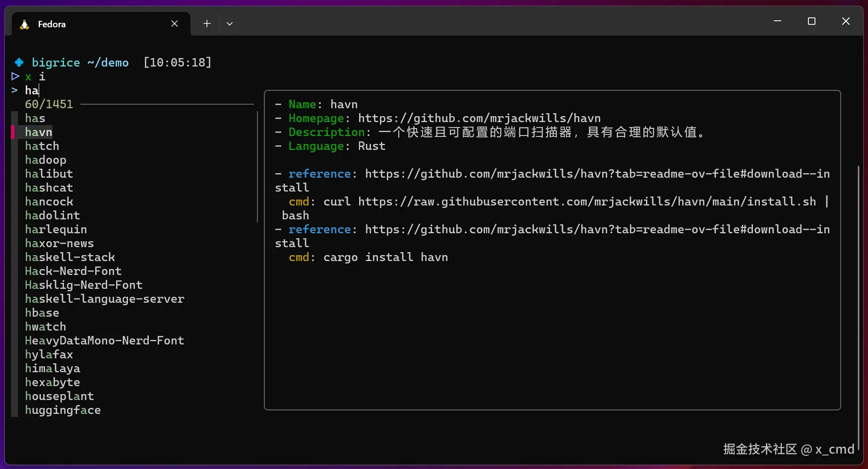The width and height of the screenshot is (868, 469).
Task: Select 'hwatch' in the package list
Action: pyautogui.click(x=46, y=327)
